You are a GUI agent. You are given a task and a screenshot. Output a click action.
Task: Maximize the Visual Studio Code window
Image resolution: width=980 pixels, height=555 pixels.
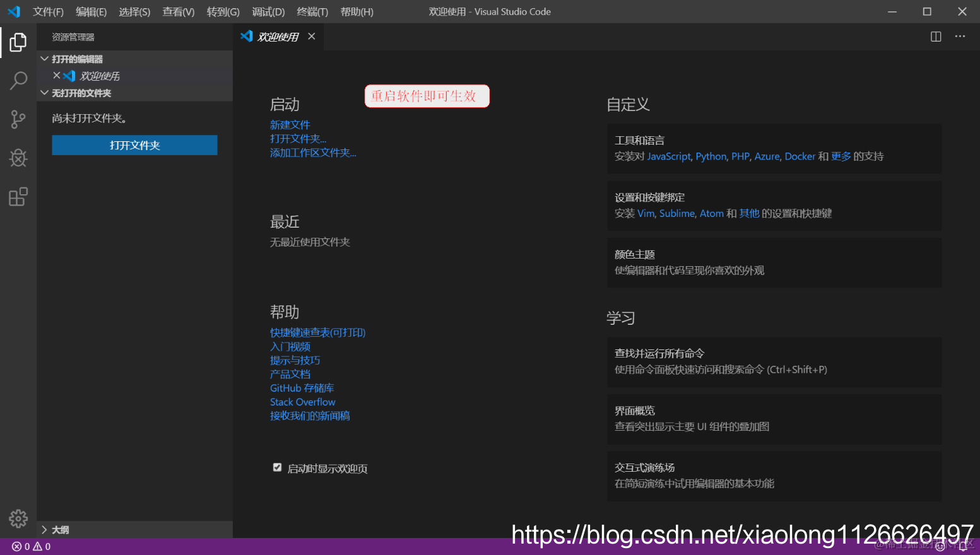point(927,11)
